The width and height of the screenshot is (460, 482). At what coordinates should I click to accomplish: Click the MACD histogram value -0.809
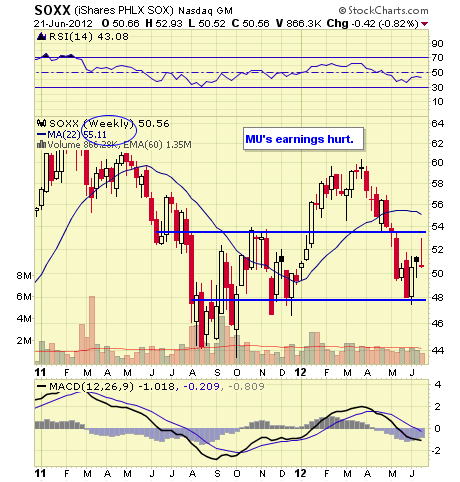tap(246, 387)
